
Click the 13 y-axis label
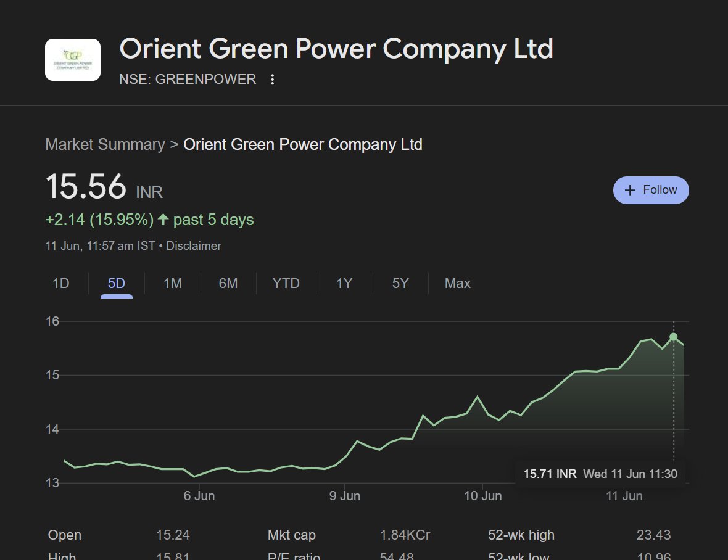(x=52, y=483)
